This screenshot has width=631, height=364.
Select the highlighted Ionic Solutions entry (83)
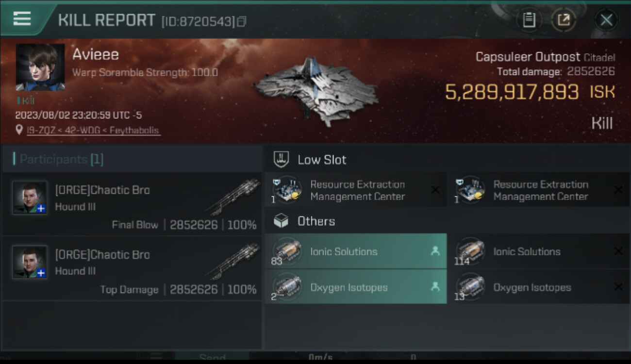(355, 251)
